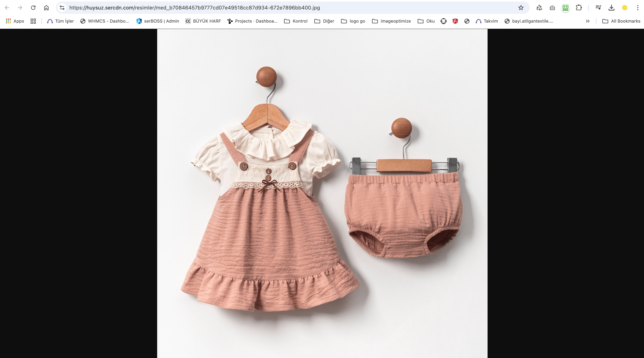Click the camera screenshot extension icon

click(x=552, y=8)
